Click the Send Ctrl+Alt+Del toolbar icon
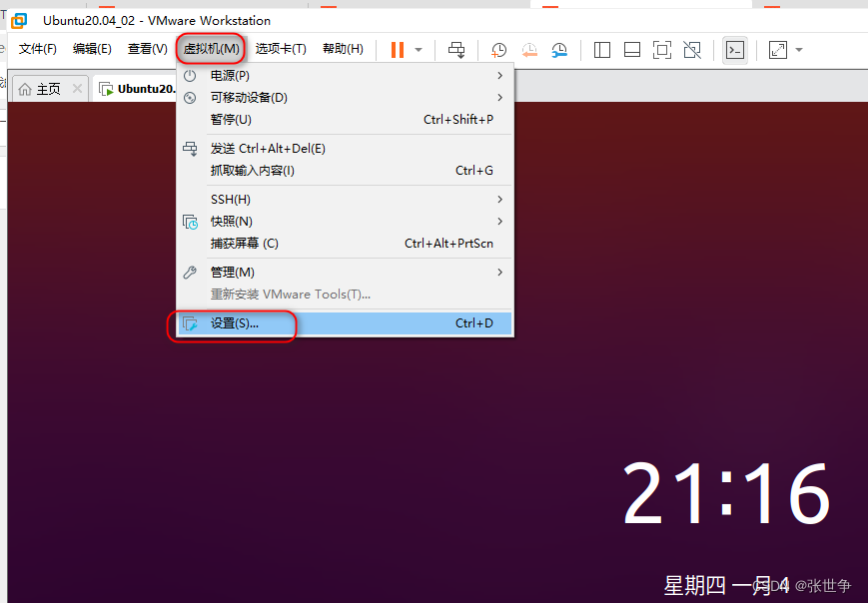868x603 pixels. 456,50
